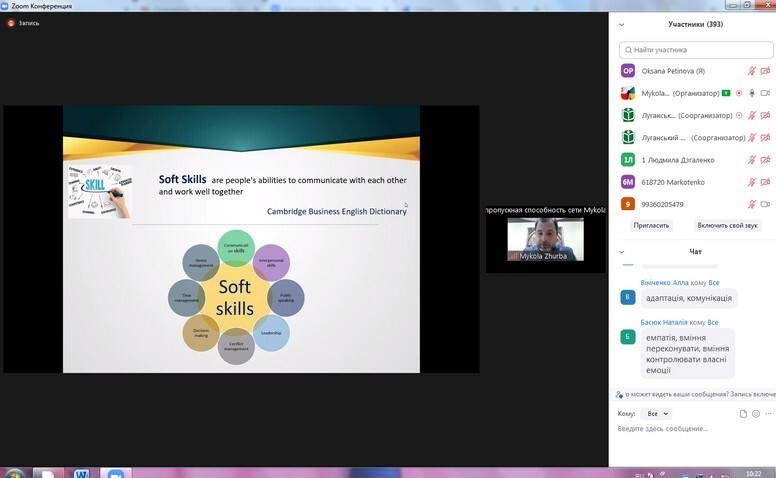This screenshot has height=478, width=776.
Task: Click the muted mic icon in the Луганськ... row
Action: 752,115
